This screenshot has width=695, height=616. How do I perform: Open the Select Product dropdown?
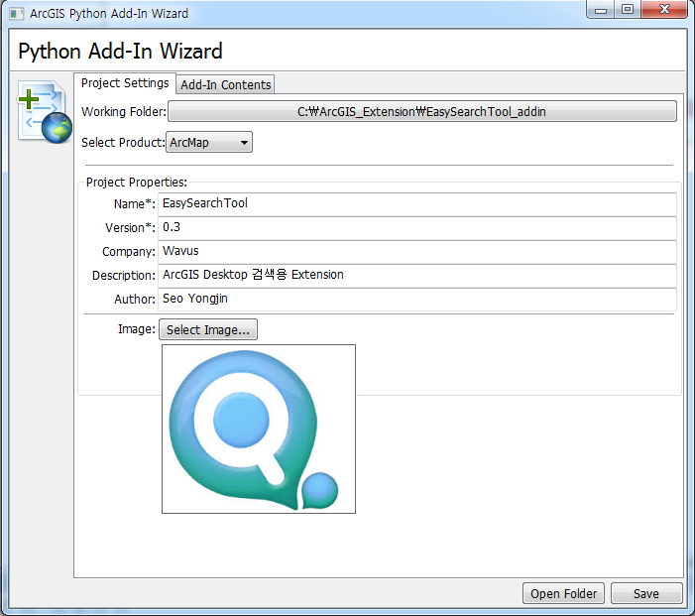pyautogui.click(x=209, y=143)
